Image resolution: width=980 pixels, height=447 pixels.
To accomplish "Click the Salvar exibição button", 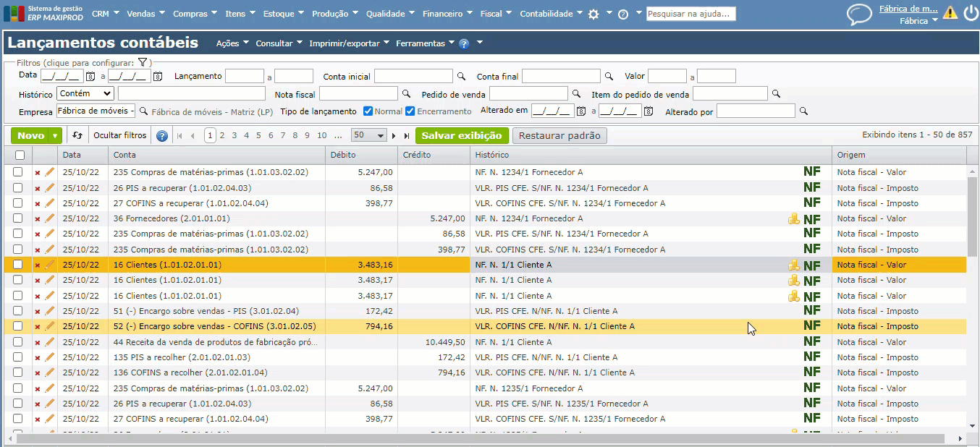I will click(461, 135).
